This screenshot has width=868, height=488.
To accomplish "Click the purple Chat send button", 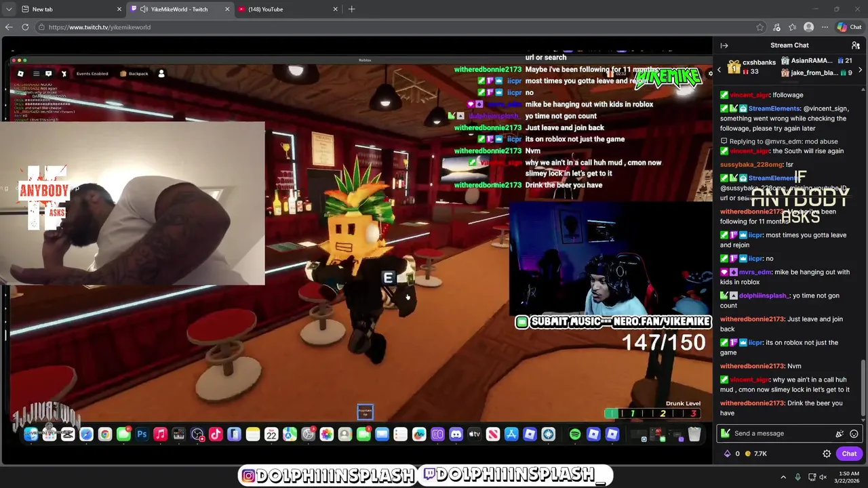I will [x=849, y=453].
